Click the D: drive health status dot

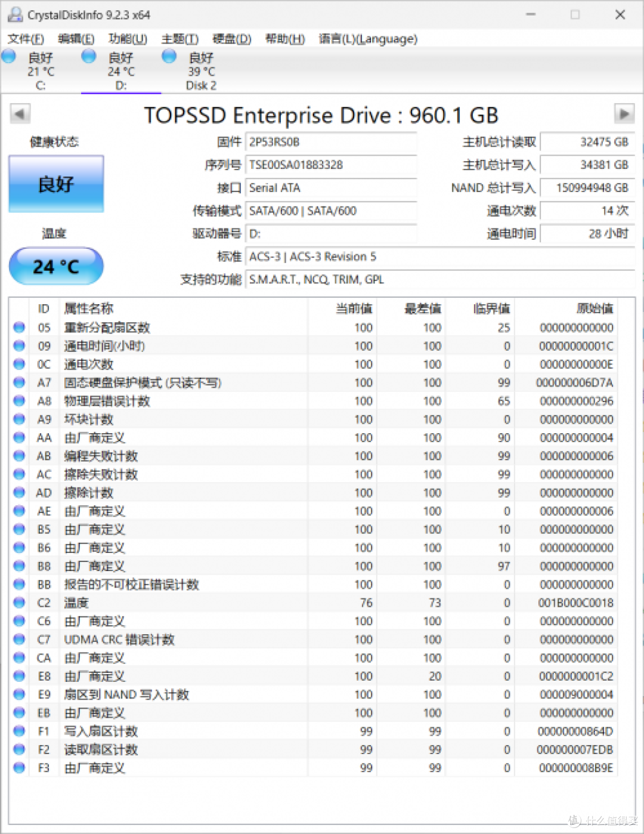88,55
